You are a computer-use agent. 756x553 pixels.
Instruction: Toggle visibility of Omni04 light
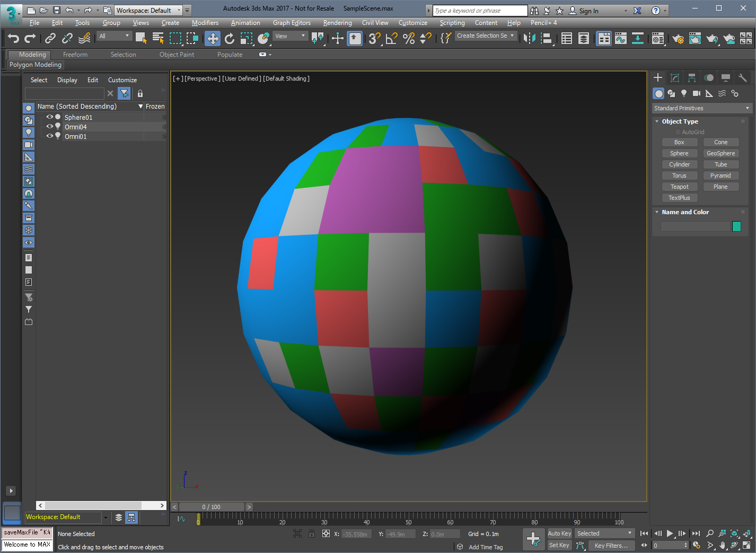click(x=49, y=127)
